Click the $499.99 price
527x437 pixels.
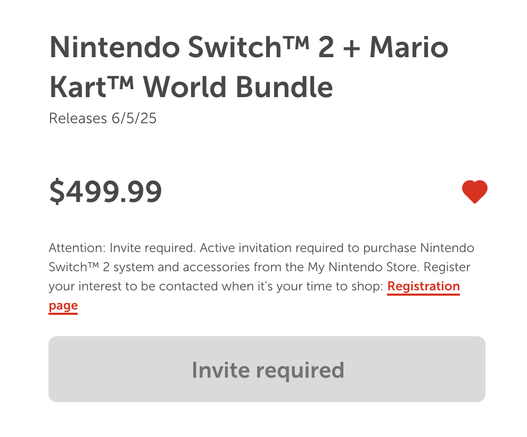pyautogui.click(x=106, y=192)
